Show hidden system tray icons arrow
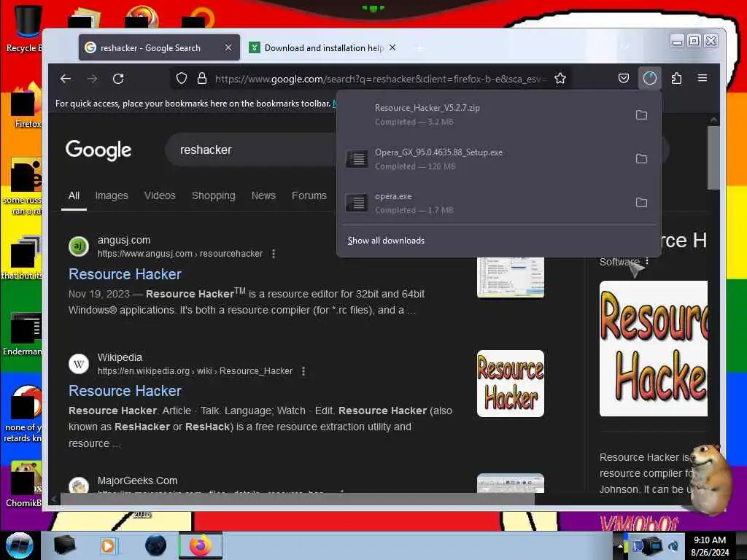 pyautogui.click(x=620, y=546)
